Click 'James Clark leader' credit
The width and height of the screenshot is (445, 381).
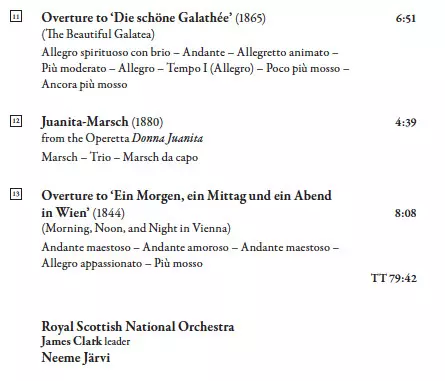tap(86, 341)
